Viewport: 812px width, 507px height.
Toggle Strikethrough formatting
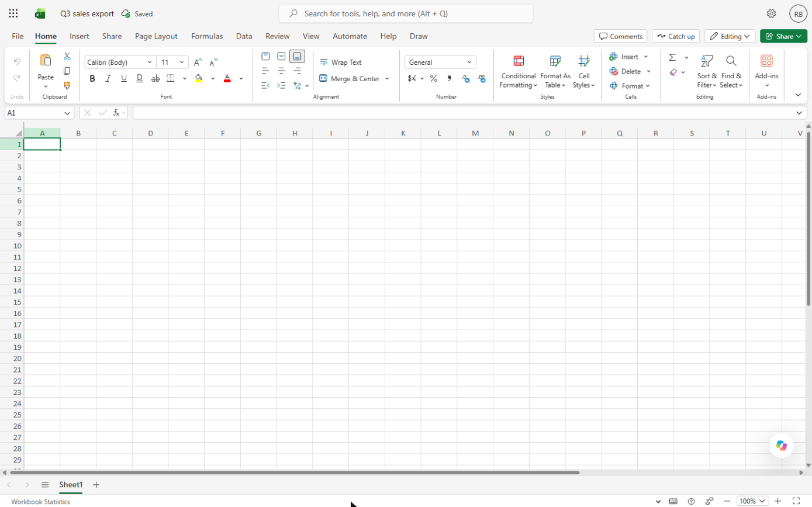tap(156, 78)
